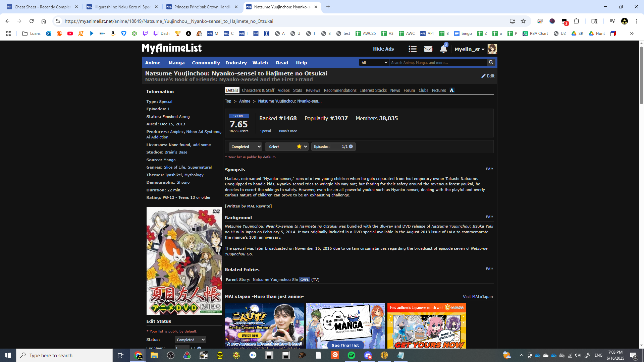Increment episodes with plus icon
The image size is (644, 362).
coord(351,146)
